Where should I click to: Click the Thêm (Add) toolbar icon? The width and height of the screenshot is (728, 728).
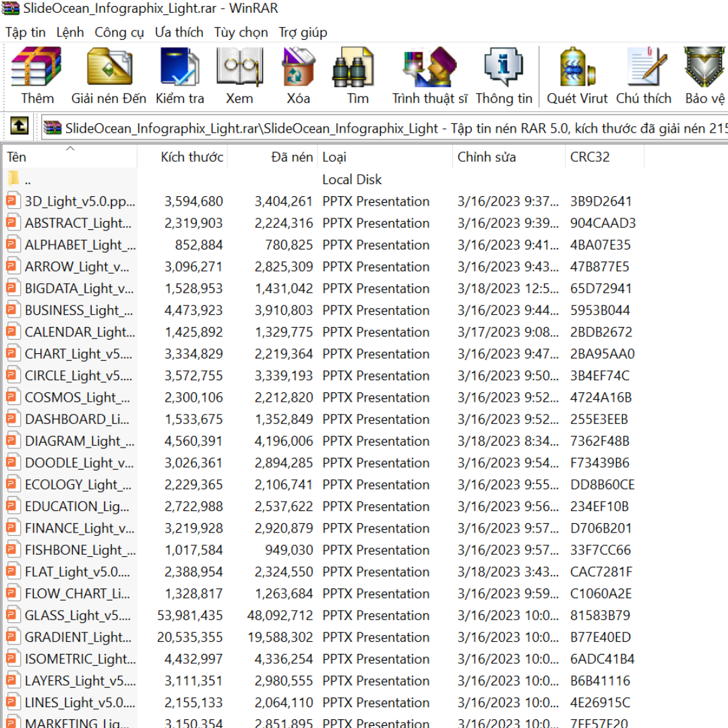coord(36,67)
